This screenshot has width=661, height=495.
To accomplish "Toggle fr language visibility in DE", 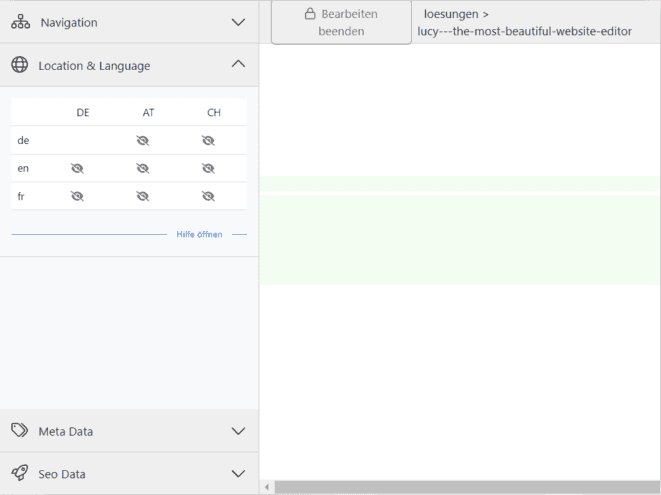I will pos(77,196).
